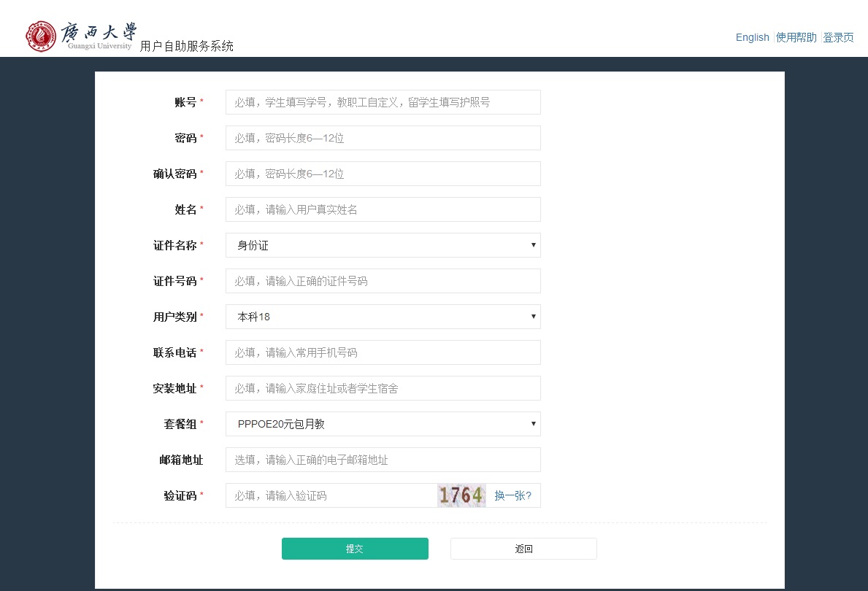This screenshot has height=591, width=868.
Task: Open the 使用帮助 help link
Action: (796, 37)
